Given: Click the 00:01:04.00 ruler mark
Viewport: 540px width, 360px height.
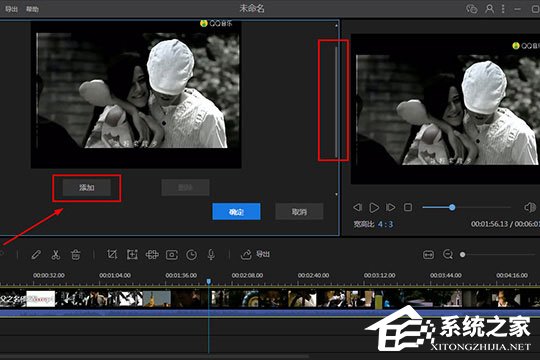Looking at the screenshot, I should (115, 275).
